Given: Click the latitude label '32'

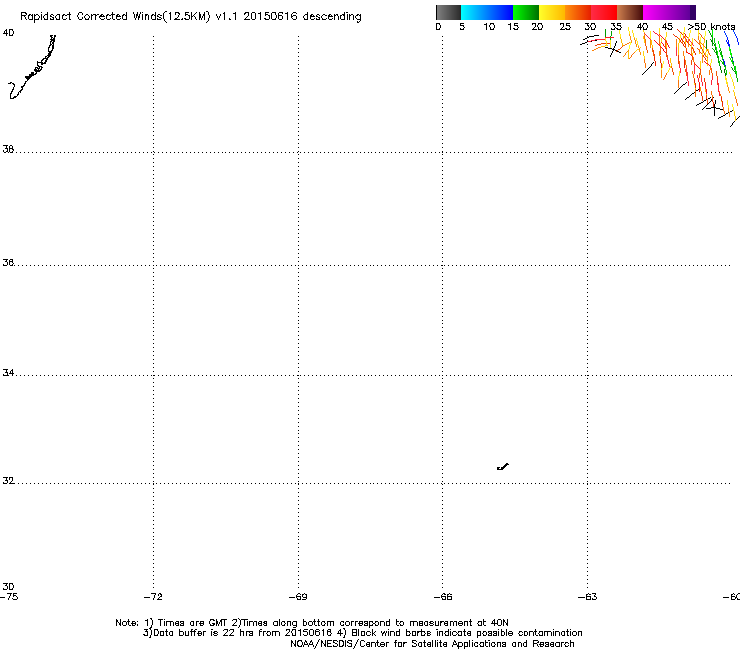Looking at the screenshot, I should [8, 481].
